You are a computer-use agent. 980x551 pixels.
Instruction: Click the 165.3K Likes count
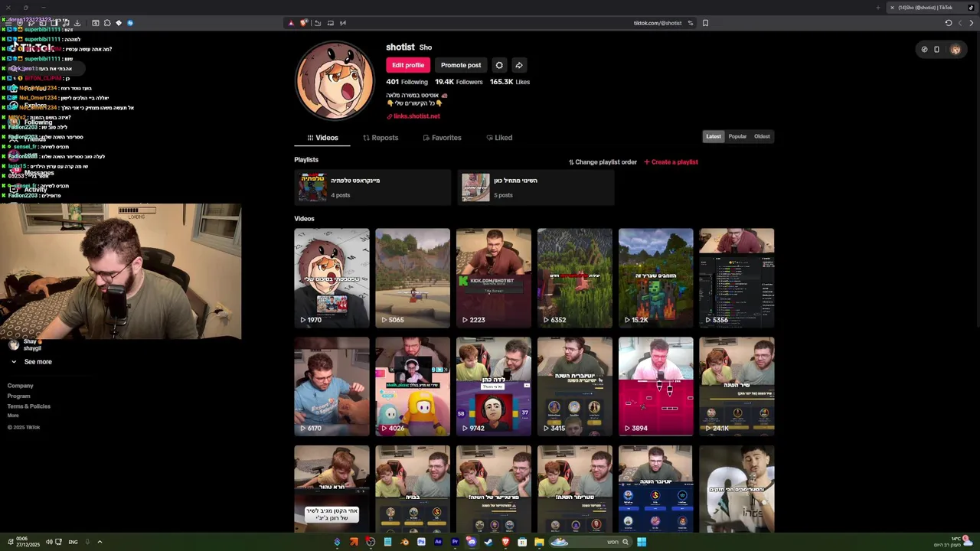click(x=510, y=82)
